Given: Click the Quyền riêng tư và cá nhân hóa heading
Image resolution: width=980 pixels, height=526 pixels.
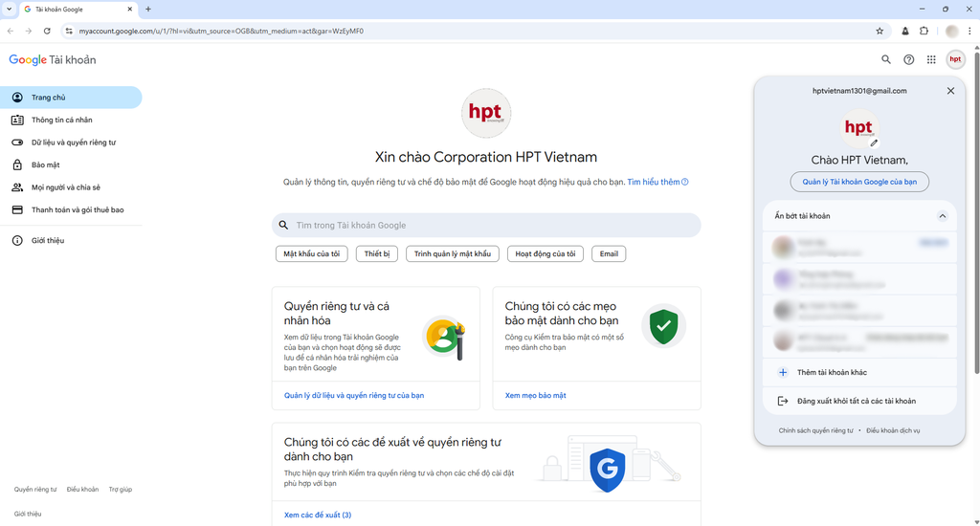Looking at the screenshot, I should click(x=336, y=313).
